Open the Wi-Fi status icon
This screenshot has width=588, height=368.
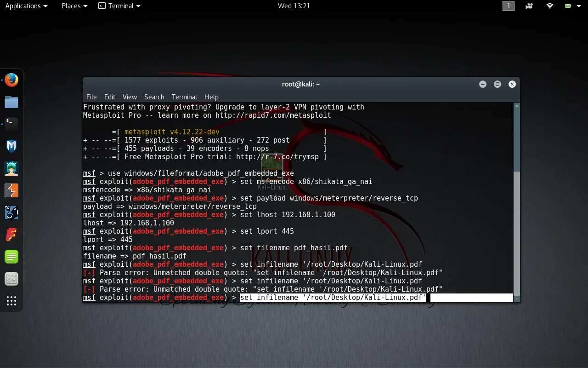[550, 6]
